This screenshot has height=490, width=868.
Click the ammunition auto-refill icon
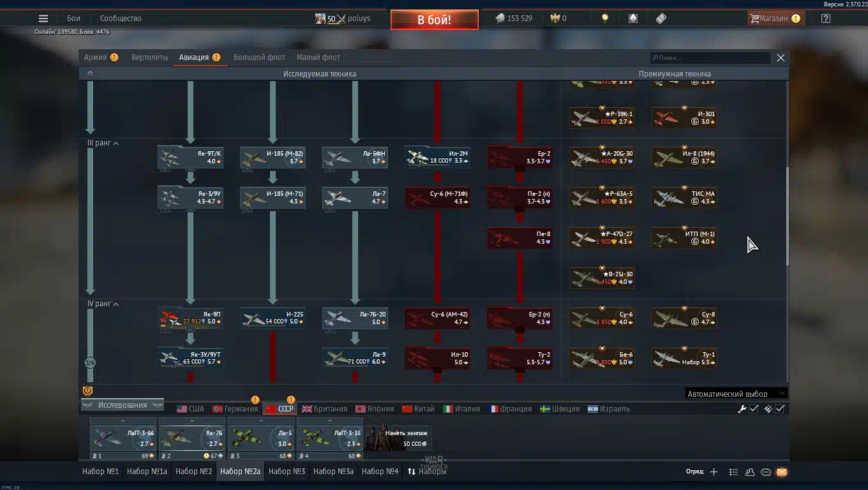point(768,409)
